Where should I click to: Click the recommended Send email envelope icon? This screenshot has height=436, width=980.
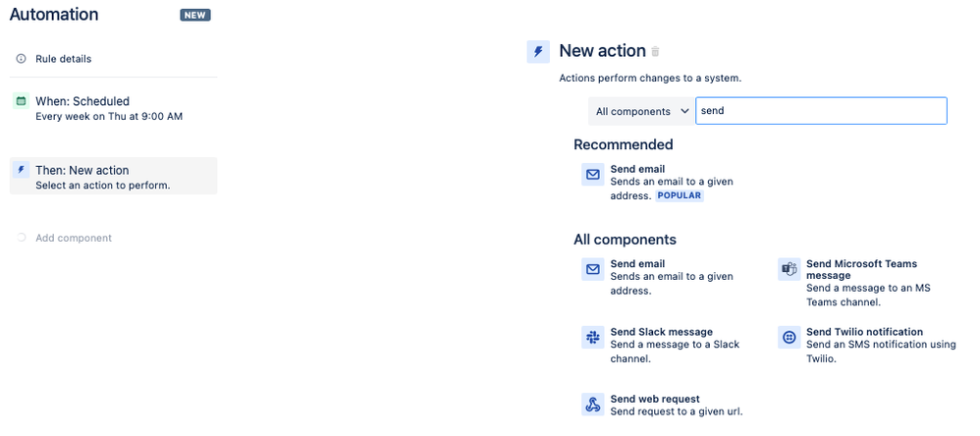(592, 175)
